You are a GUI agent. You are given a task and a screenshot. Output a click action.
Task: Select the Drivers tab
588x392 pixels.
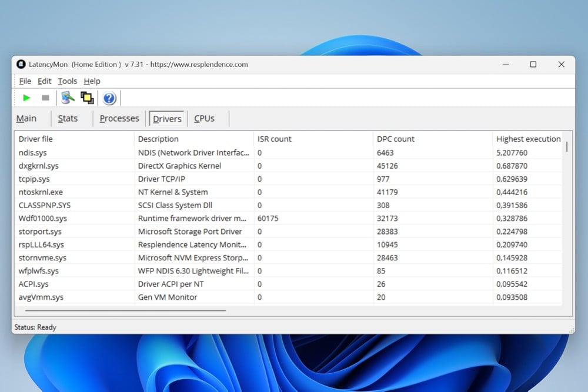point(167,119)
